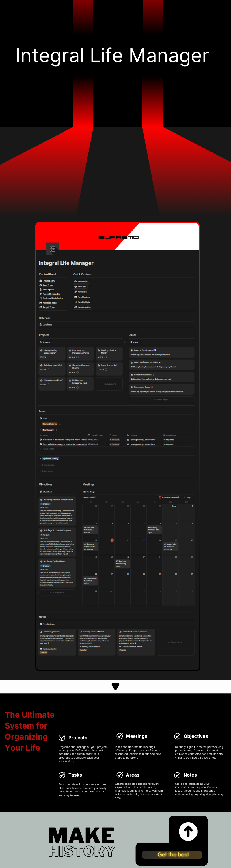Click the Expiration Date column header
The width and height of the screenshot is (231, 868).
coord(96,435)
